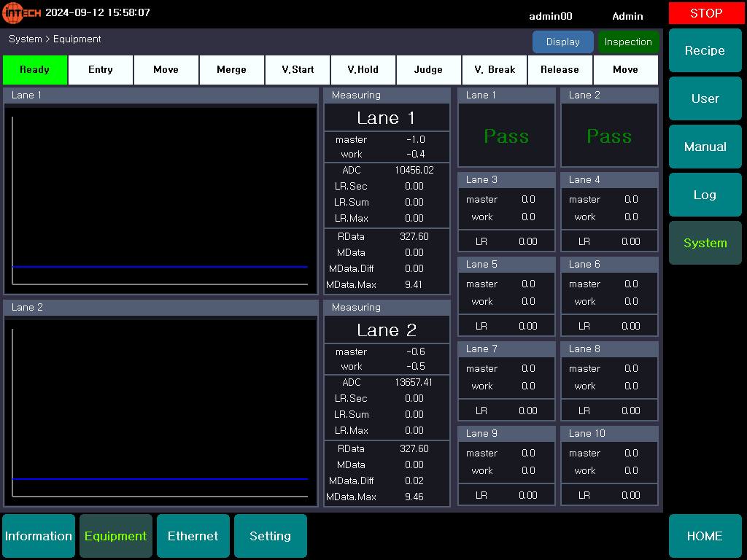This screenshot has height=560, width=747.
Task: Go to HOME screen
Action: [x=705, y=536]
